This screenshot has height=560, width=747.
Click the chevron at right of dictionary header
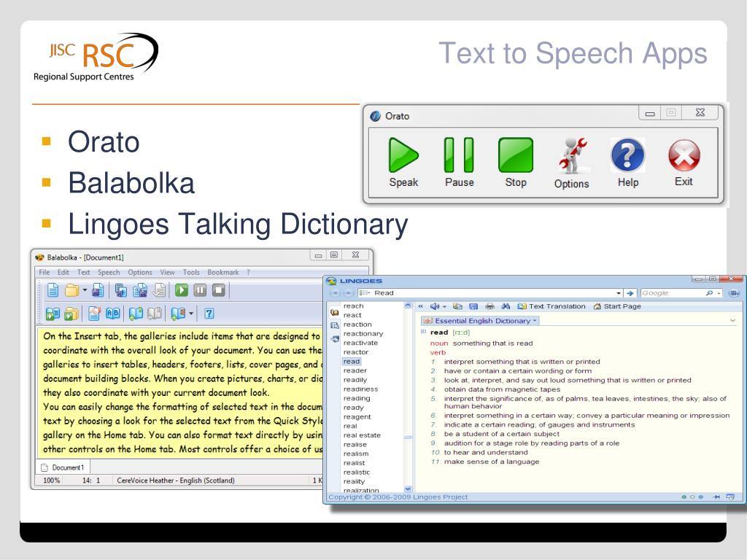click(732, 321)
